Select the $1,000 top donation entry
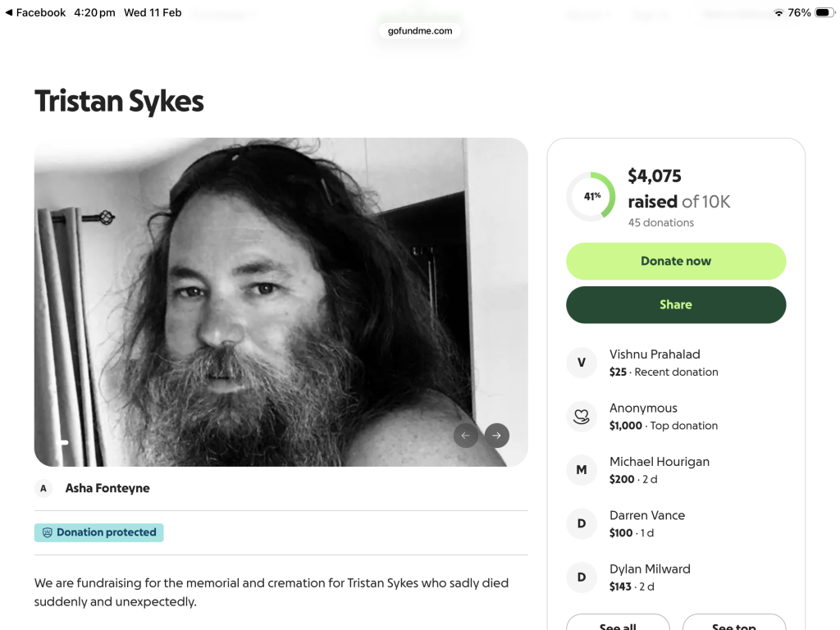This screenshot has height=630, width=840. (663, 417)
